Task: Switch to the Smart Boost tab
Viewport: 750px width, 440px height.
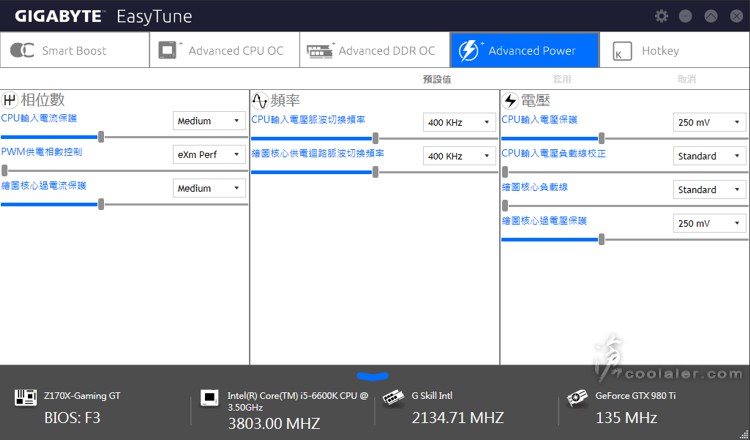Action: click(x=75, y=50)
